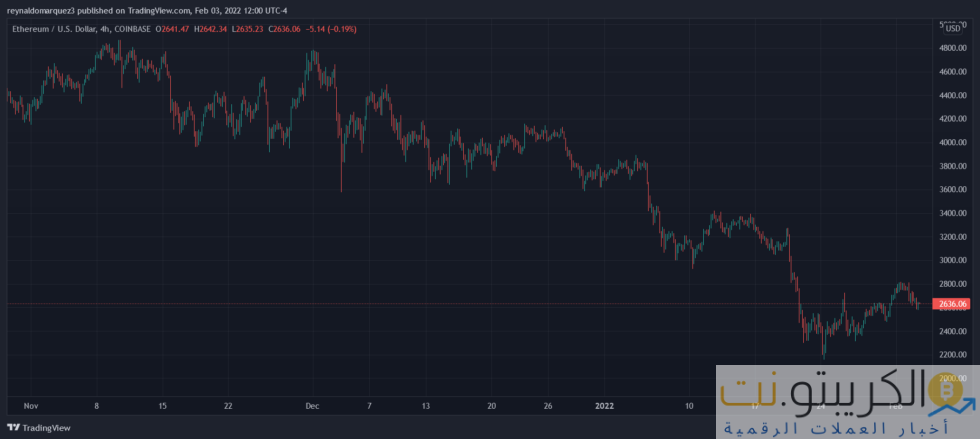Select the 22 date label on time axis
980x439 pixels.
click(229, 406)
